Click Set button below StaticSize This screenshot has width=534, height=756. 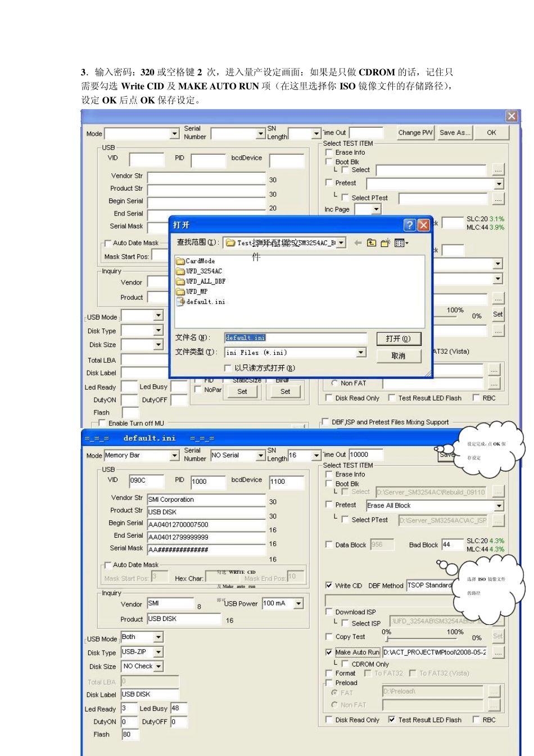click(242, 391)
